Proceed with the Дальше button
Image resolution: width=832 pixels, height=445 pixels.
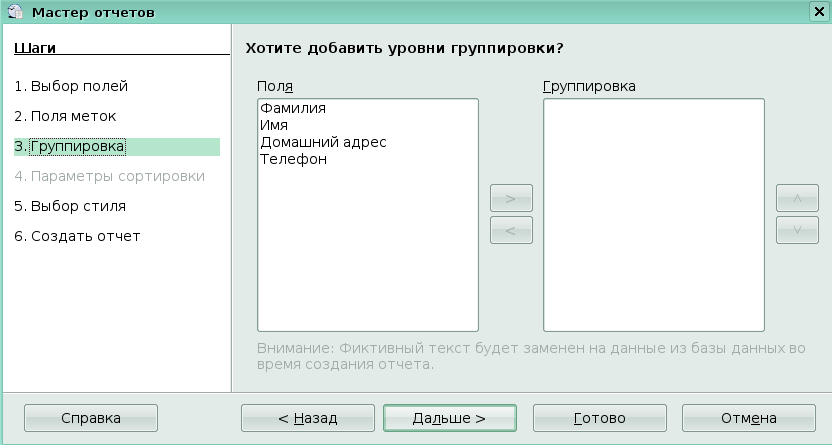point(449,418)
